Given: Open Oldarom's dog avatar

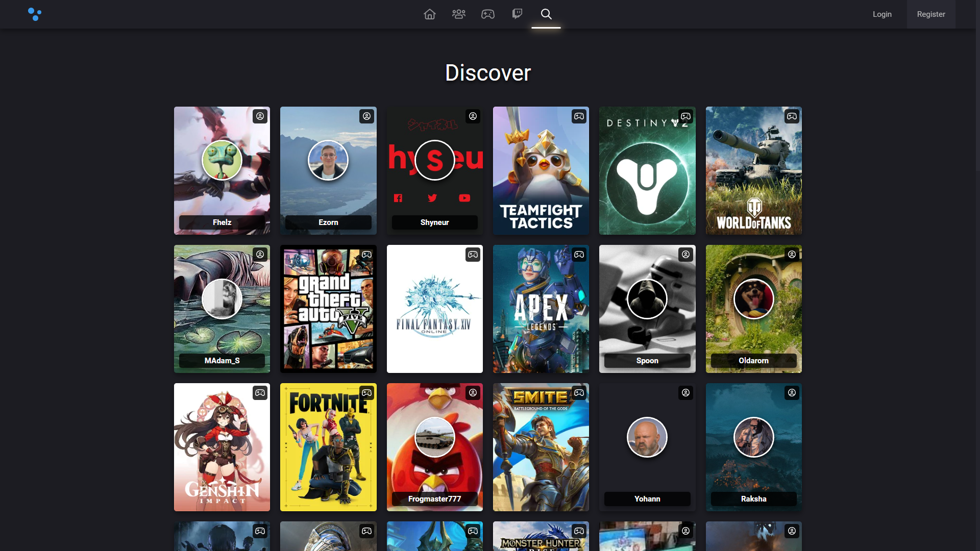Looking at the screenshot, I should coord(754,298).
